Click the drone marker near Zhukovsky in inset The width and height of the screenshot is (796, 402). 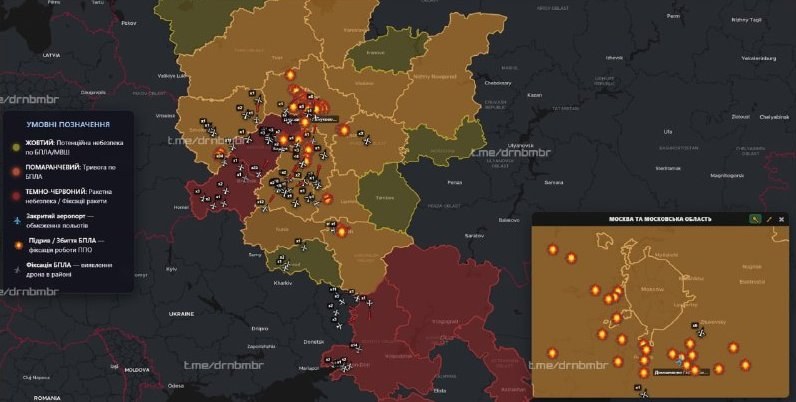(701, 333)
